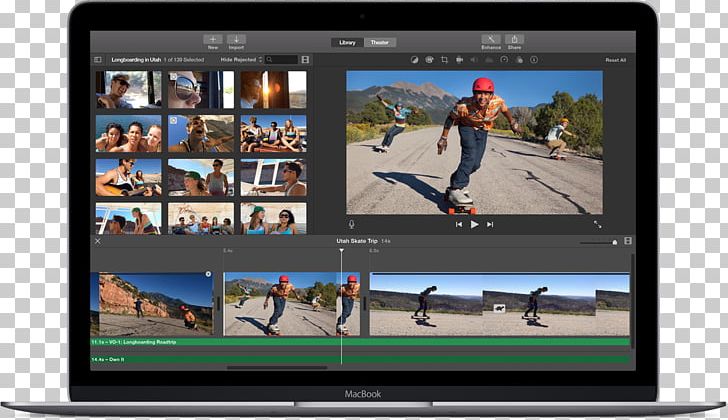Select the group sitting on boat thumbnail
The height and width of the screenshot is (420, 728).
273,134
